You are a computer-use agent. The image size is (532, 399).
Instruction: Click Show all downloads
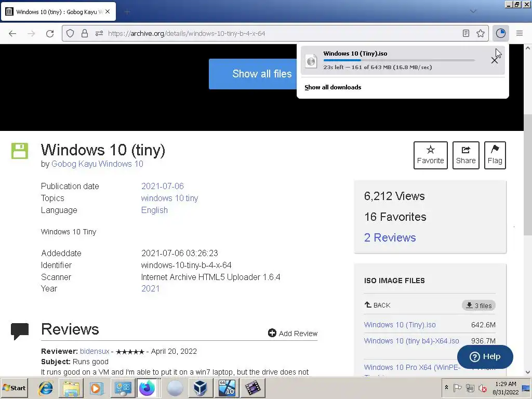333,87
